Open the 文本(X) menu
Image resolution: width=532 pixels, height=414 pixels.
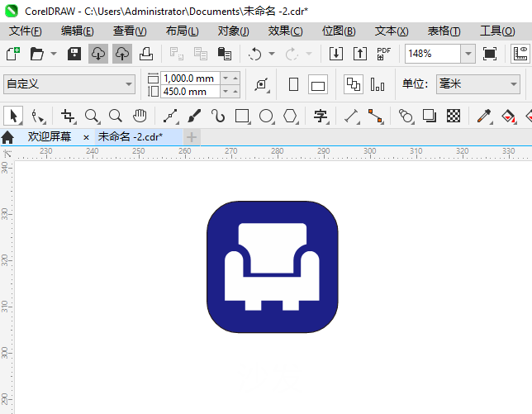pyautogui.click(x=392, y=31)
